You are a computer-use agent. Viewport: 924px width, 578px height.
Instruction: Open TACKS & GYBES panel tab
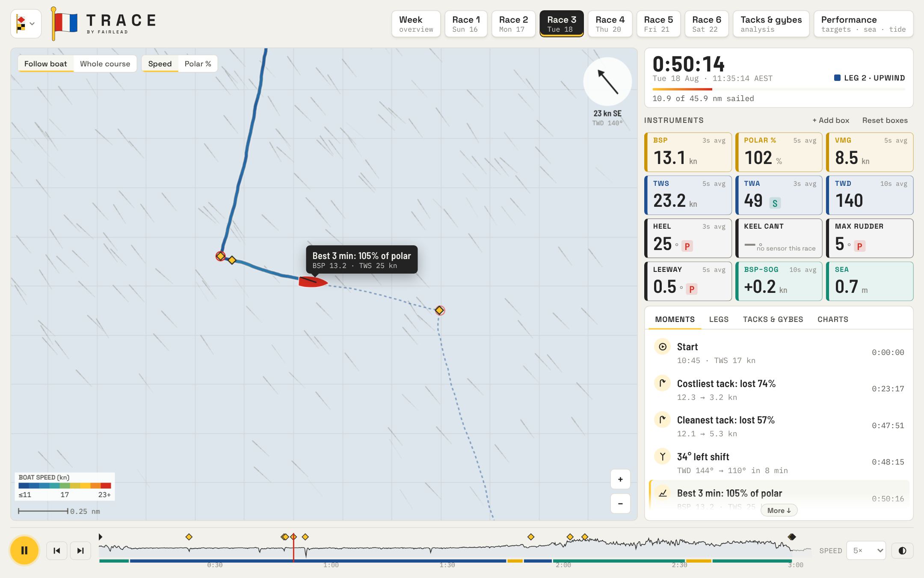click(x=773, y=319)
